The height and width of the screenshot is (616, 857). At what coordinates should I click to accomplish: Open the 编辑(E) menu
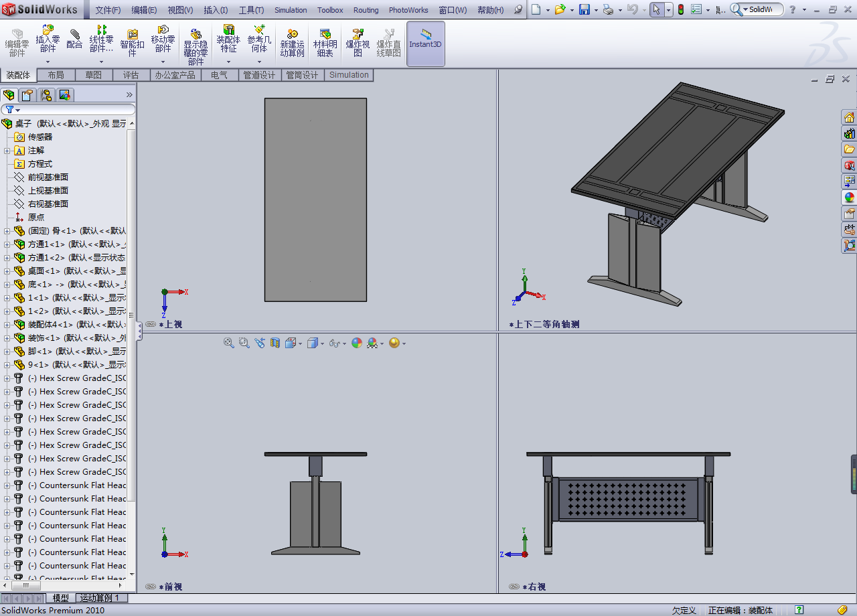(144, 10)
